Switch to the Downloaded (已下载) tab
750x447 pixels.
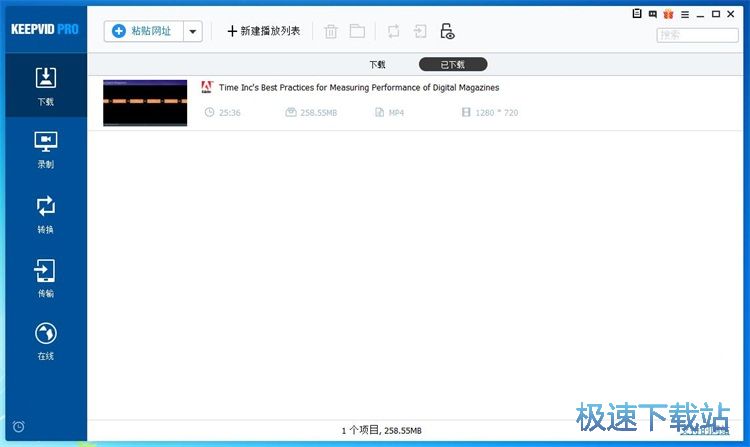click(x=453, y=65)
